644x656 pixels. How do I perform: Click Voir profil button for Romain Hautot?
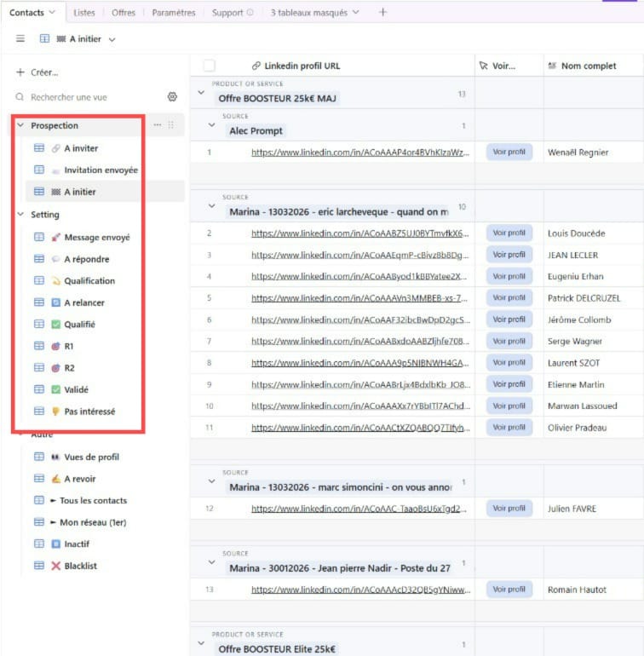coord(509,589)
